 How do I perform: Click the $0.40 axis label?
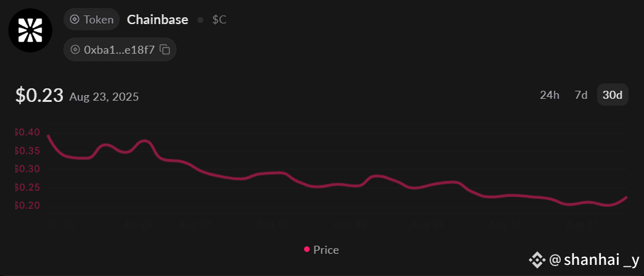[27, 133]
